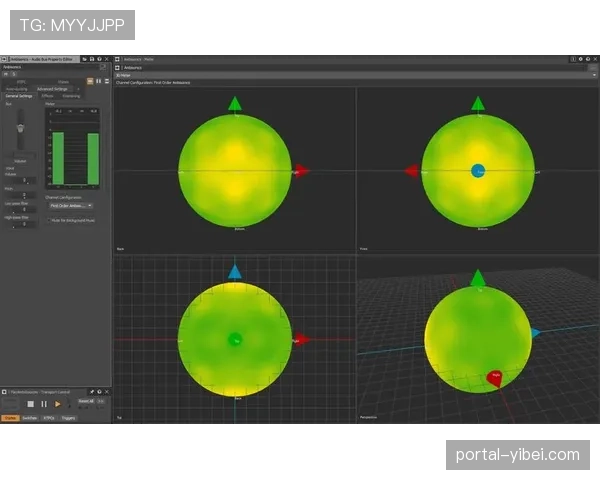Click green up arrow in perspective viewport

point(478,277)
